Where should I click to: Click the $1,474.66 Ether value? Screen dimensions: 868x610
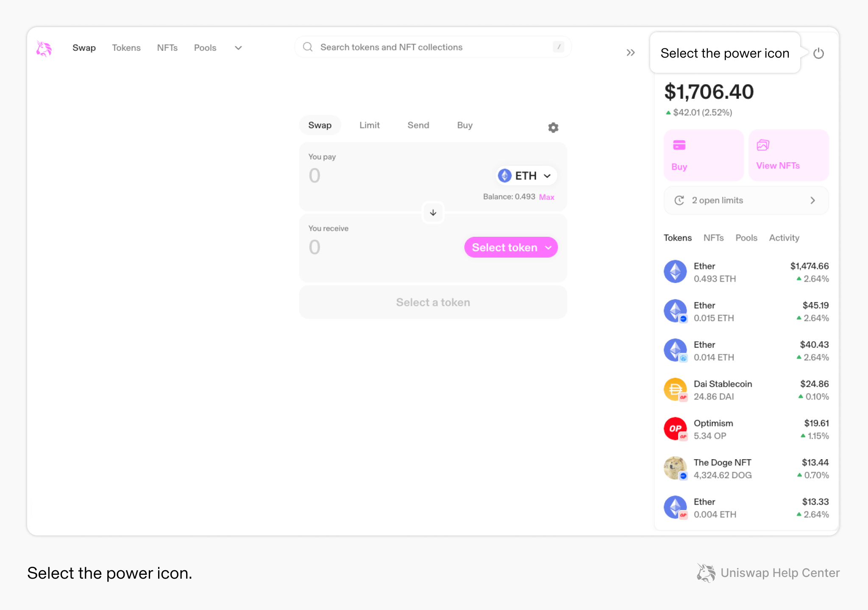(x=810, y=266)
